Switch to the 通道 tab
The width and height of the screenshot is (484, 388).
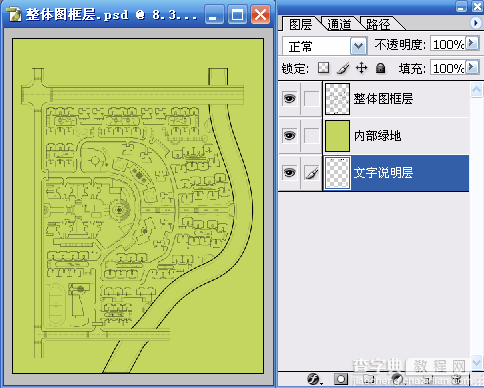[x=339, y=24]
